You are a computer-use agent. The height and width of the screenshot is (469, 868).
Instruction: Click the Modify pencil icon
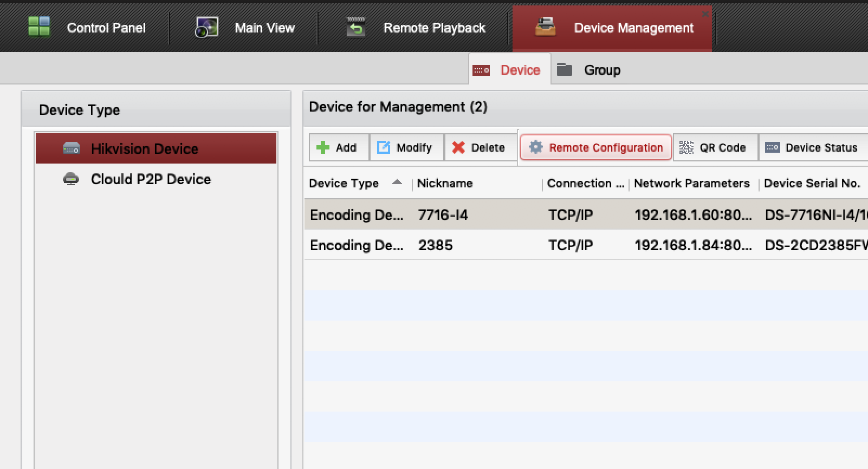click(x=384, y=147)
